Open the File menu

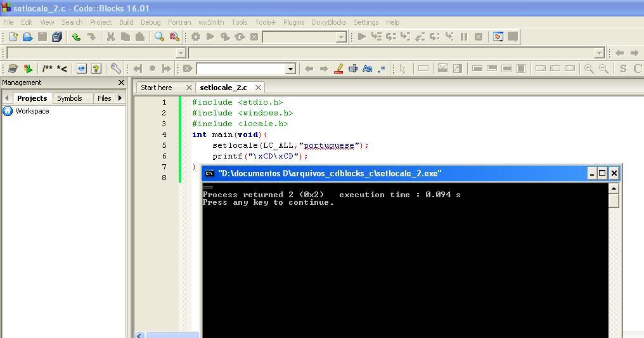(8, 22)
